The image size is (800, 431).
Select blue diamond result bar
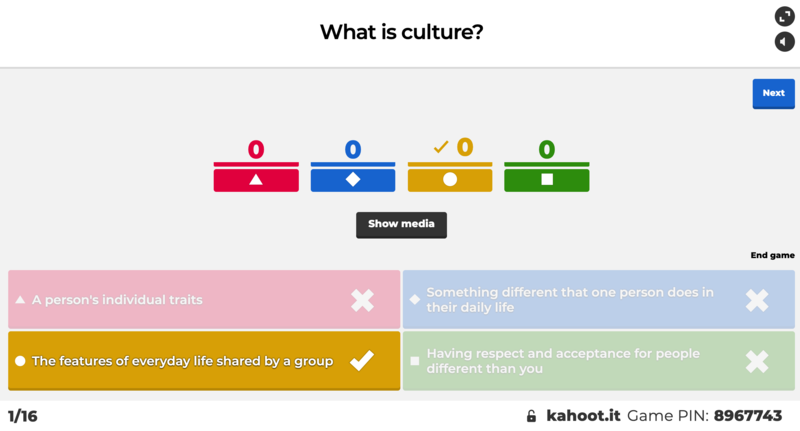[x=353, y=180]
